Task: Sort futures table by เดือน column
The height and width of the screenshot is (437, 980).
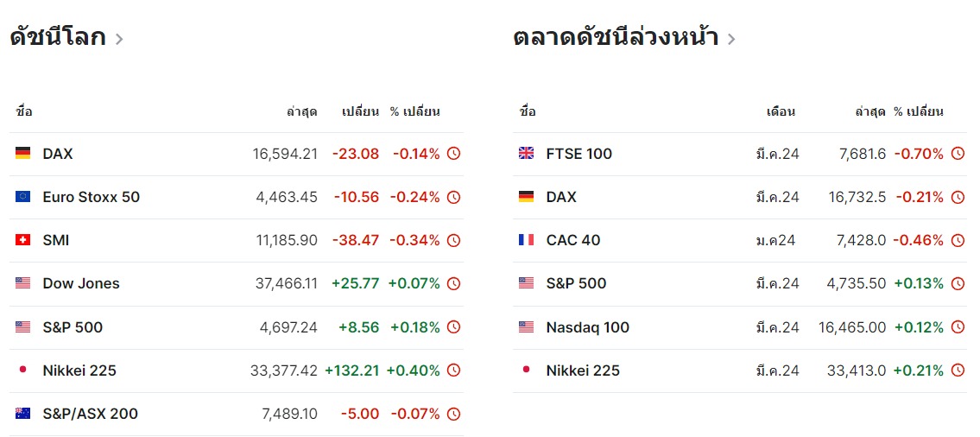Action: [x=781, y=112]
